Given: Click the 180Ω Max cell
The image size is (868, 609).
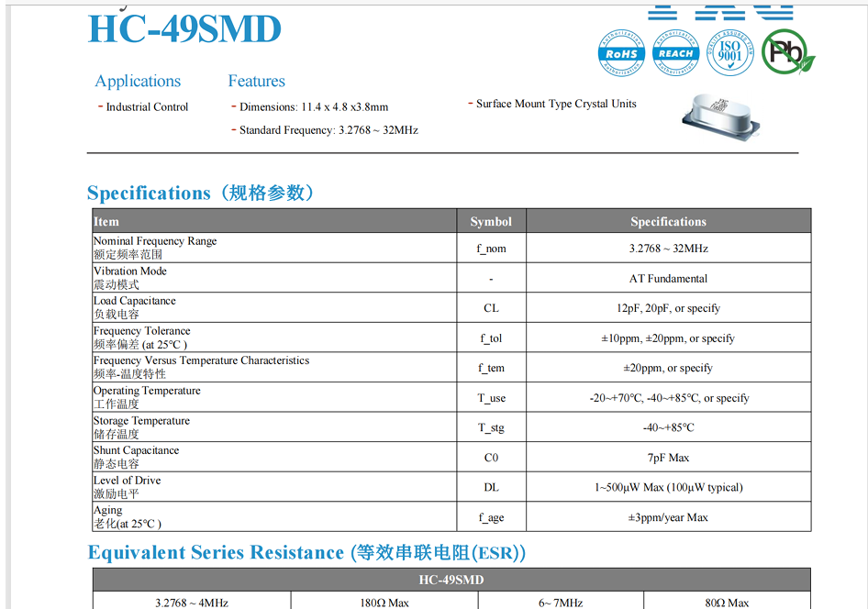Looking at the screenshot, I should click(x=384, y=603).
